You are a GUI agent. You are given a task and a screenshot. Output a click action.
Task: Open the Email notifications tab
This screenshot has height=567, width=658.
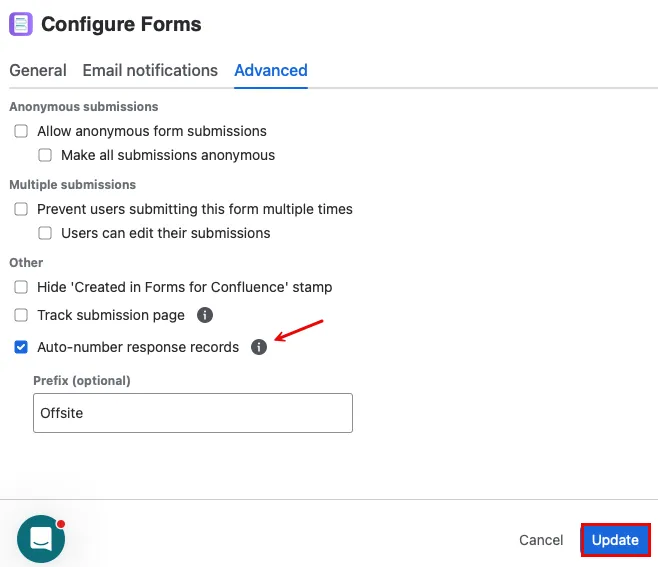pyautogui.click(x=150, y=71)
